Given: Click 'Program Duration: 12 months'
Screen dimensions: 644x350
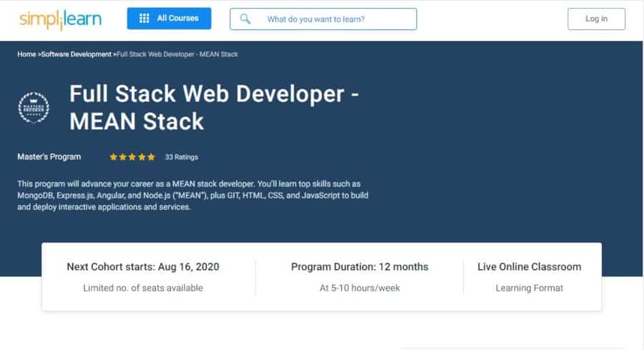Looking at the screenshot, I should [359, 266].
